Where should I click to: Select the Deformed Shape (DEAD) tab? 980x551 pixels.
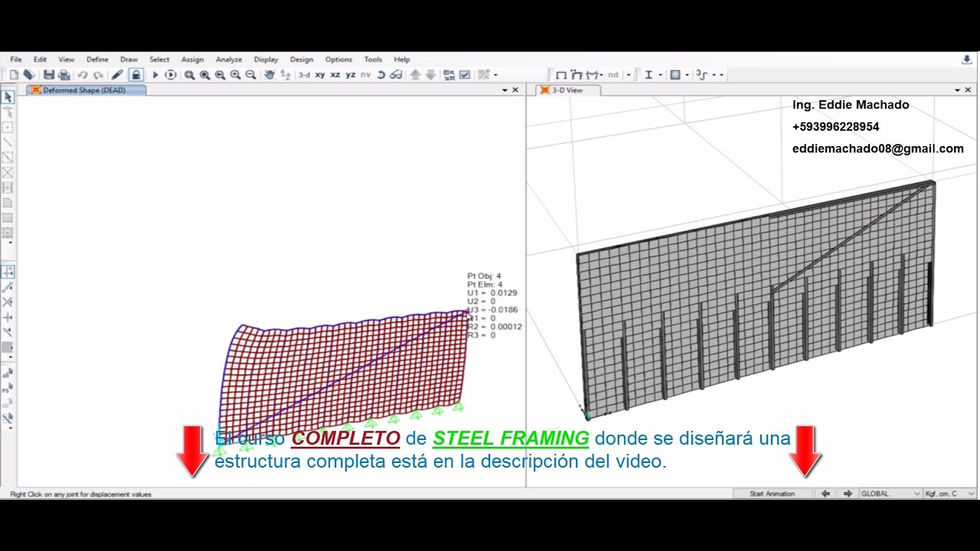tap(86, 90)
